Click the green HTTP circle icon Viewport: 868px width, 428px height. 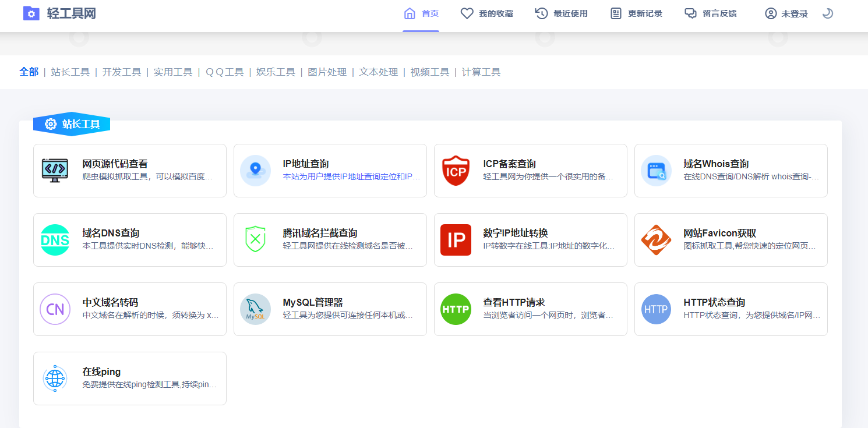click(x=456, y=309)
